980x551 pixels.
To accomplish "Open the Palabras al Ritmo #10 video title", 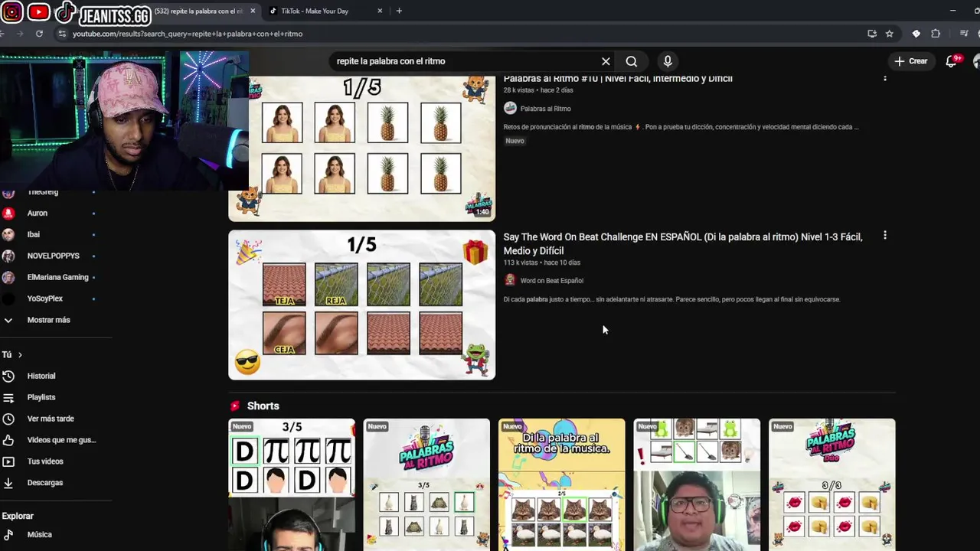I will point(618,78).
